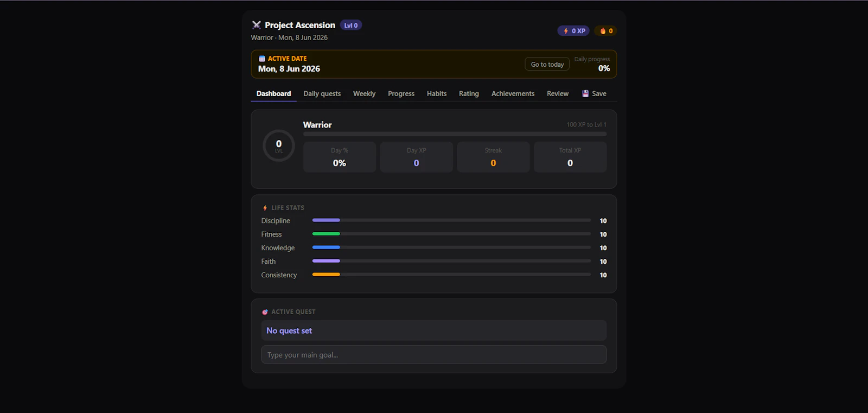868x413 pixels.
Task: Focus the Type your main goal field
Action: tap(434, 355)
